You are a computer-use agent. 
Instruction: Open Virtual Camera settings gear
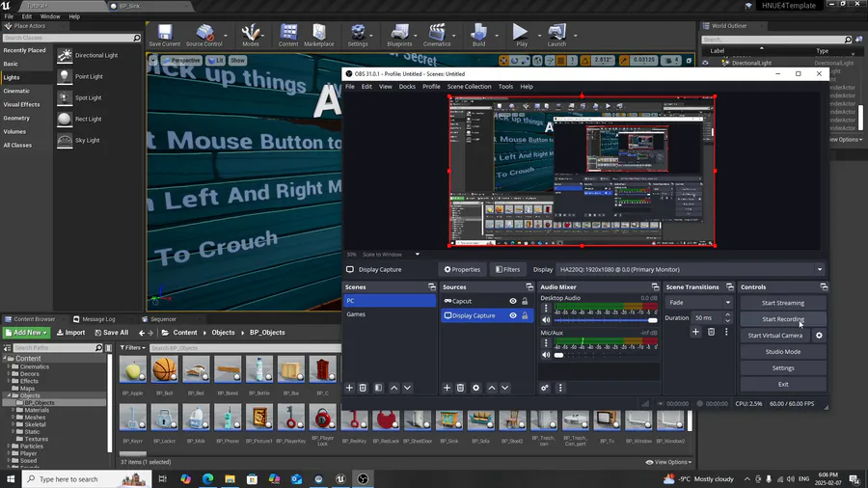tap(819, 336)
